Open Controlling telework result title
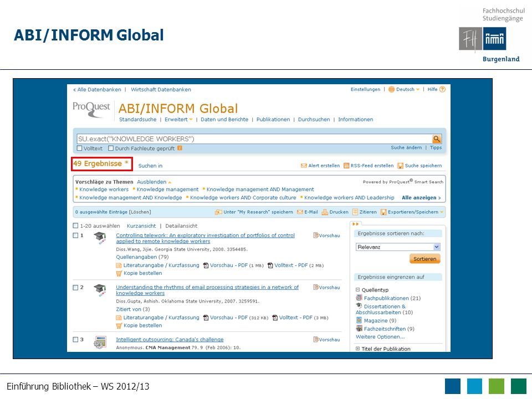This screenshot has width=532, height=399. pos(205,238)
